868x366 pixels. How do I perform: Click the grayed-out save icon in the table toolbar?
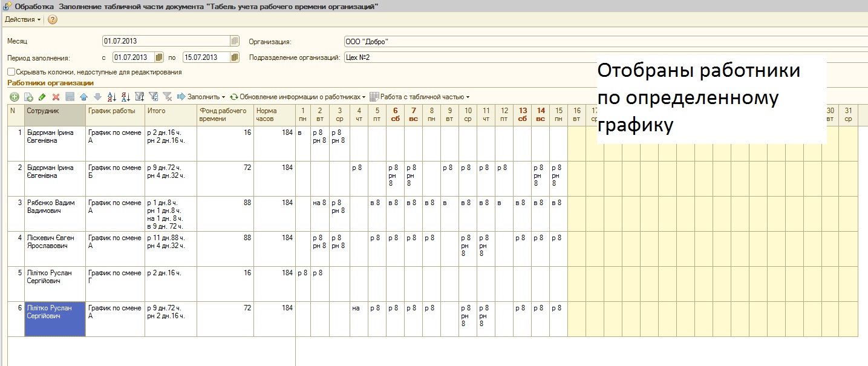[70, 97]
